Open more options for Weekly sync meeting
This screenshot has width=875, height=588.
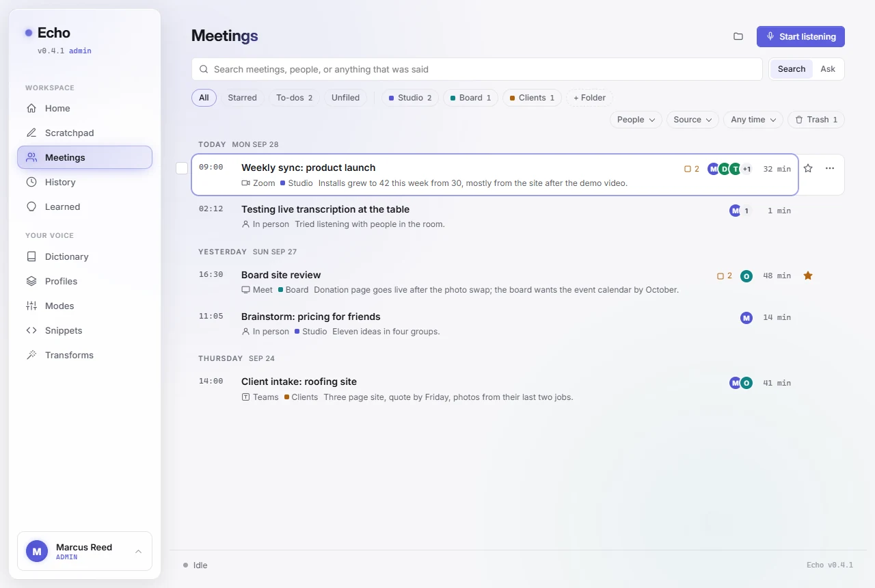tap(830, 168)
